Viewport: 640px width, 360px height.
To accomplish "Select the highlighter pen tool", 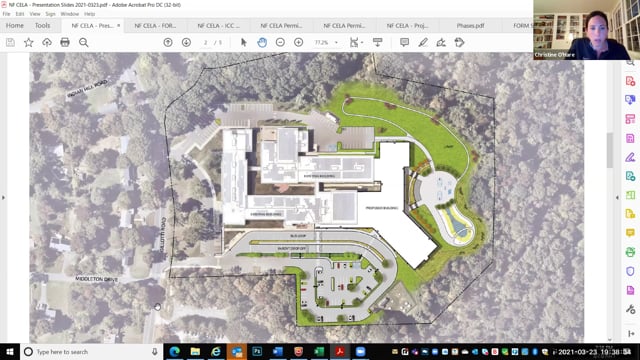I will [423, 42].
